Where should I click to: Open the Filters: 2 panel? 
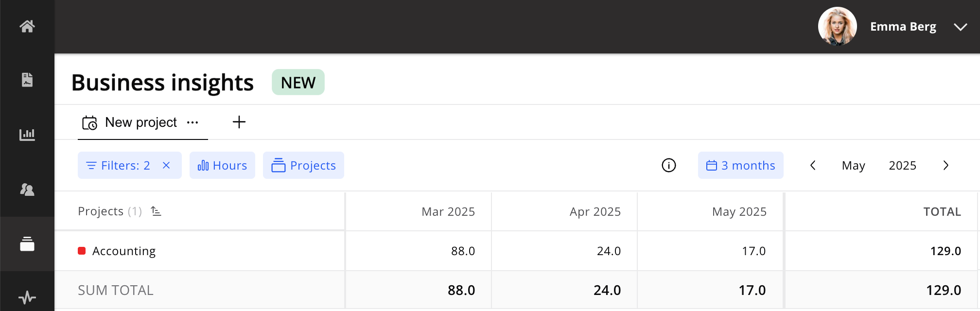(119, 166)
